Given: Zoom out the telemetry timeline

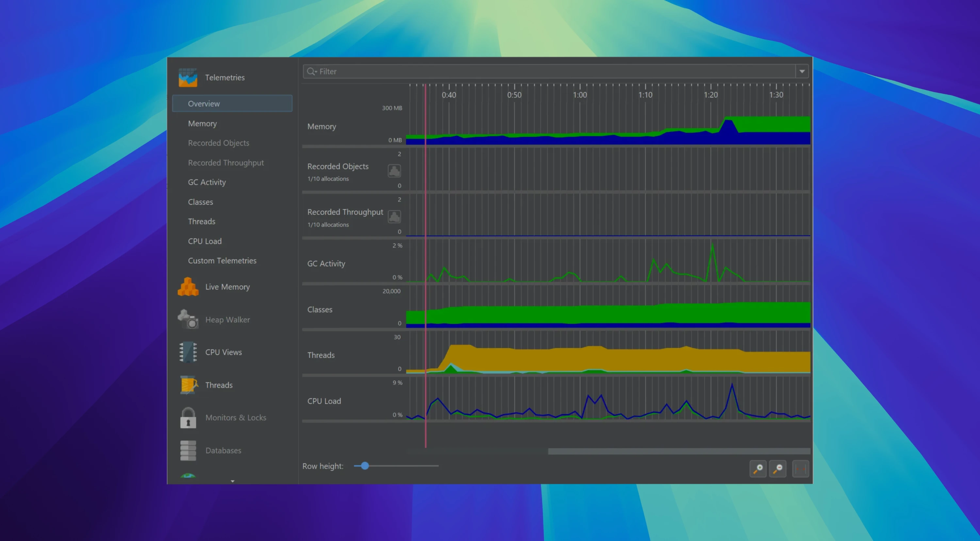Looking at the screenshot, I should [777, 469].
